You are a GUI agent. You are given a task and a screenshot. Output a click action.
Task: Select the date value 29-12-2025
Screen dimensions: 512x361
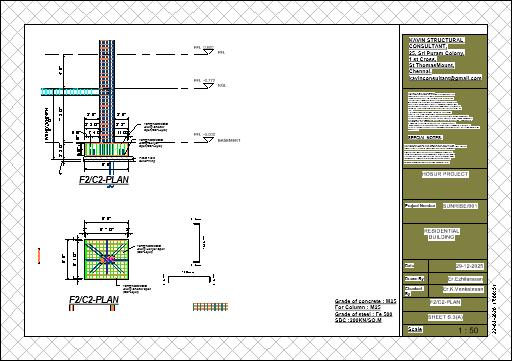tap(469, 266)
